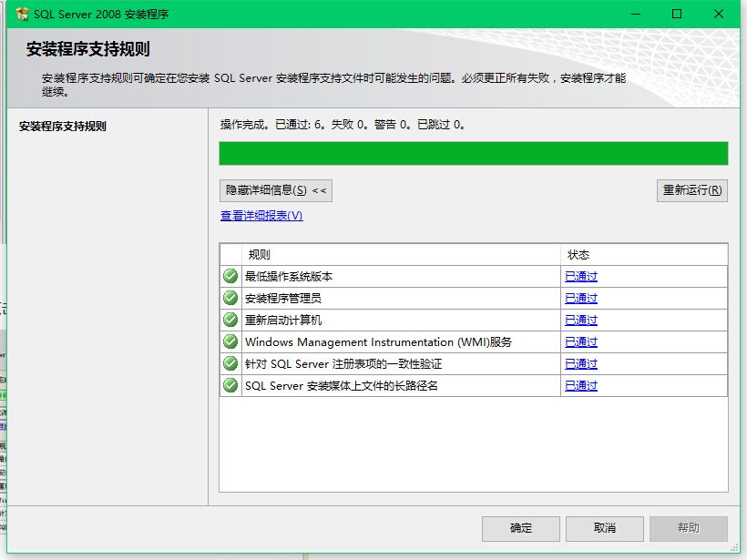This screenshot has width=747, height=560.
Task: Click the green completed progress bar
Action: pyautogui.click(x=474, y=153)
